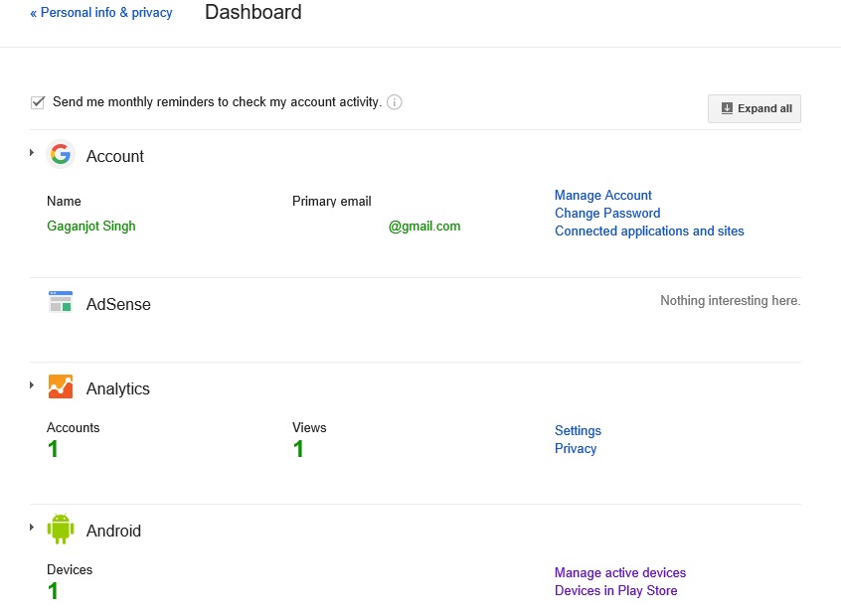This screenshot has width=841, height=616.
Task: Expand the Account section triangle
Action: pyautogui.click(x=32, y=153)
